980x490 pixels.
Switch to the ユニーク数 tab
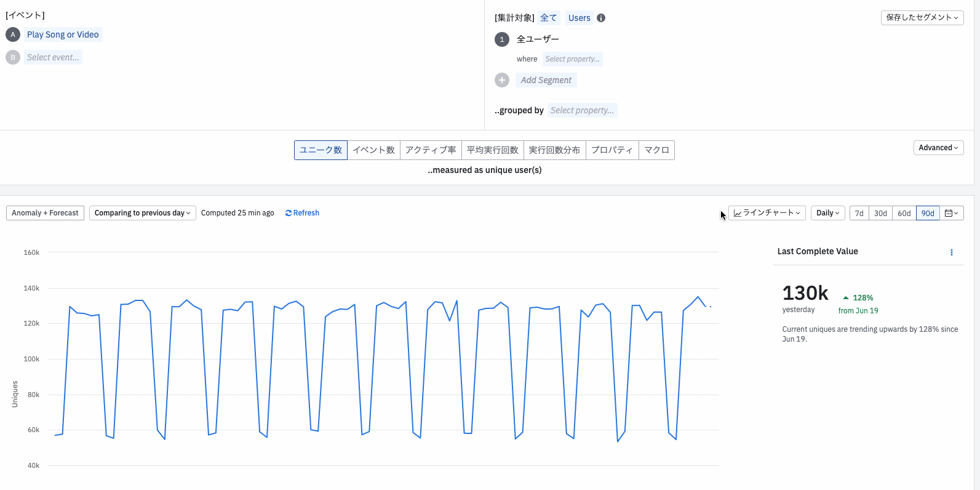tap(321, 150)
